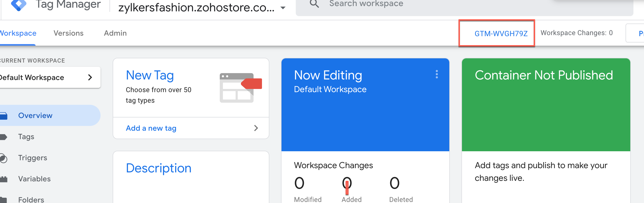
Task: Click the New Tag heading
Action: [150, 75]
